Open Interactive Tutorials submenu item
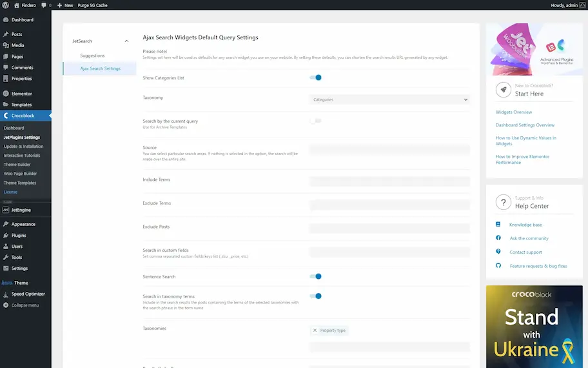Image resolution: width=588 pixels, height=368 pixels. [x=22, y=156]
